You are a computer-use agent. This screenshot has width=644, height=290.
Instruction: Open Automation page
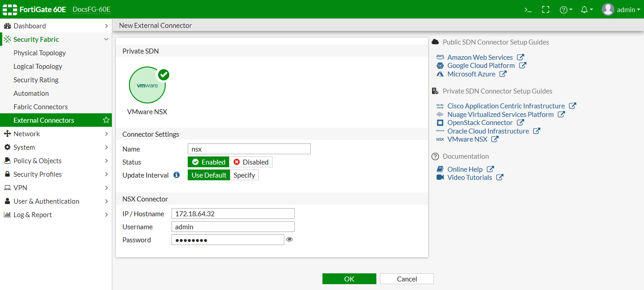(x=31, y=93)
